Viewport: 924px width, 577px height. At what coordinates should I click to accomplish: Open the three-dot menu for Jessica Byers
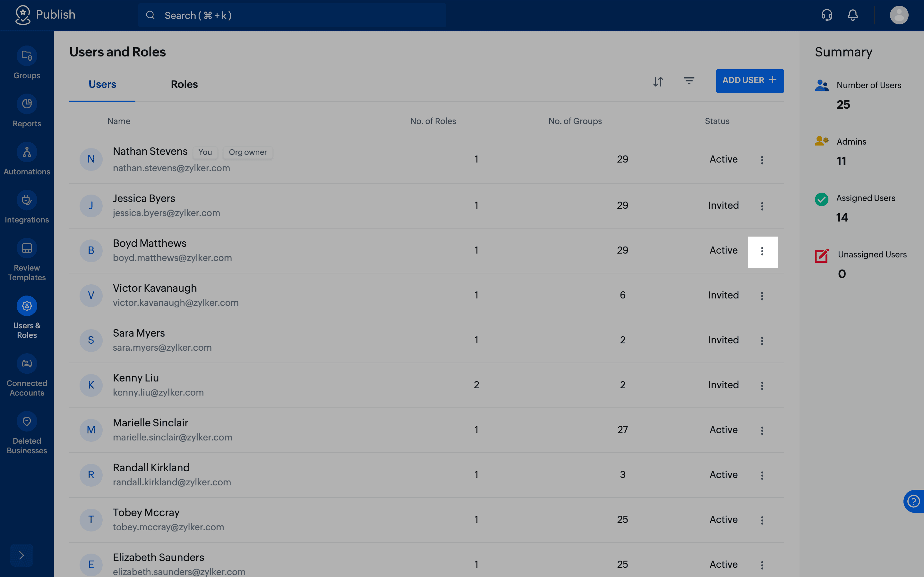[762, 206]
